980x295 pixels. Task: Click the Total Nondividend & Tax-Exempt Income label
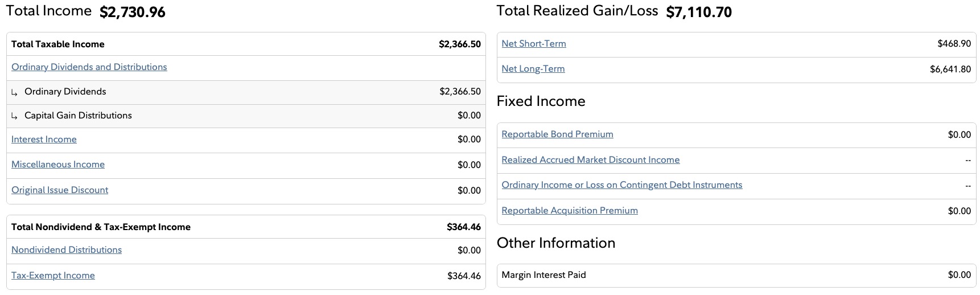(x=101, y=227)
